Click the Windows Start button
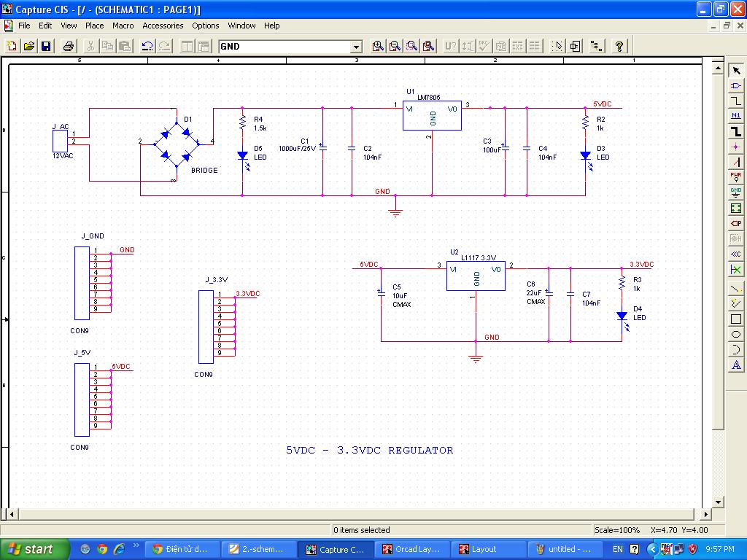The image size is (747, 560). (x=34, y=549)
